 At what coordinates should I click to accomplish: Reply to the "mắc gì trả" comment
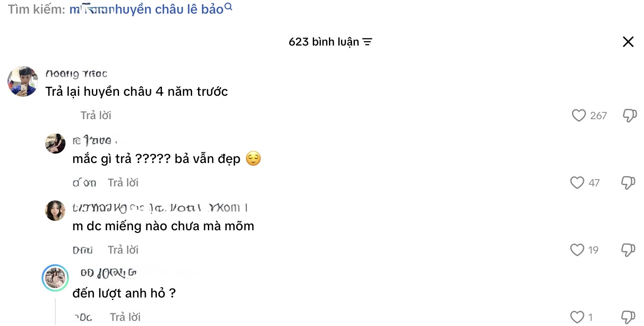point(123,183)
